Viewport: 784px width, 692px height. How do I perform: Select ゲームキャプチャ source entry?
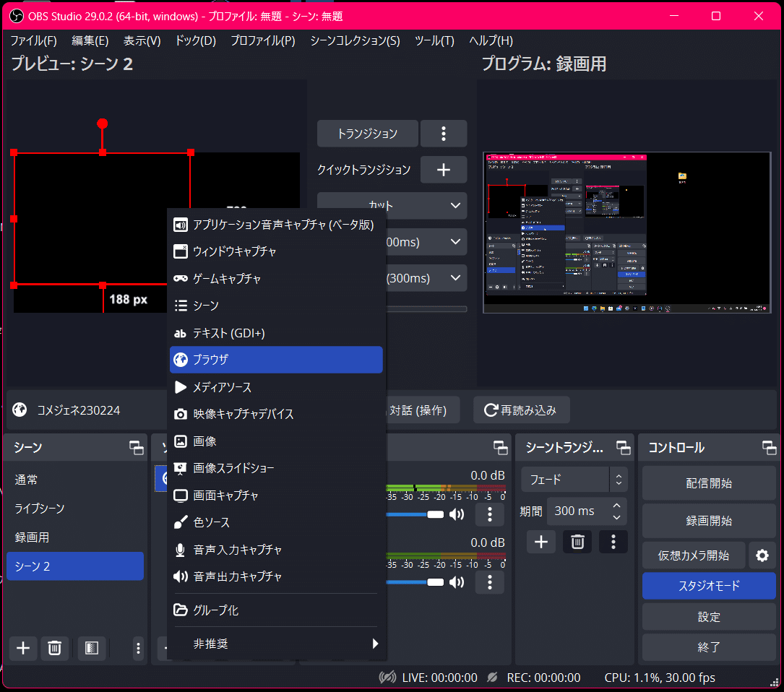(x=276, y=279)
